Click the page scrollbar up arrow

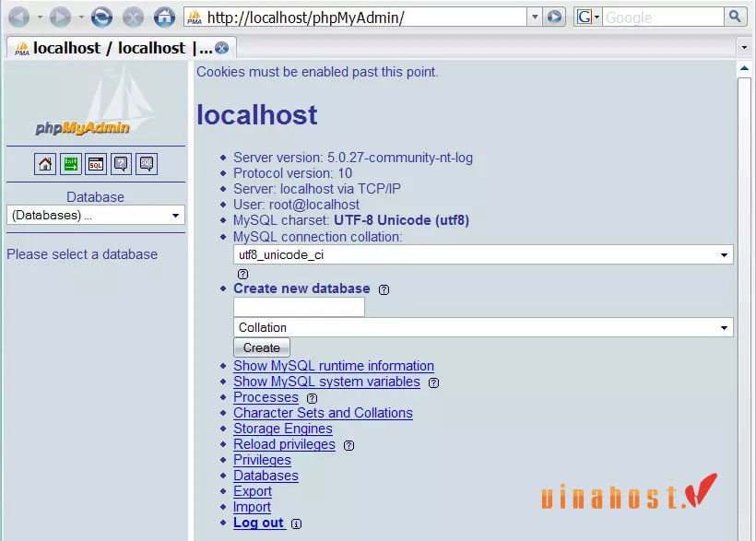744,68
